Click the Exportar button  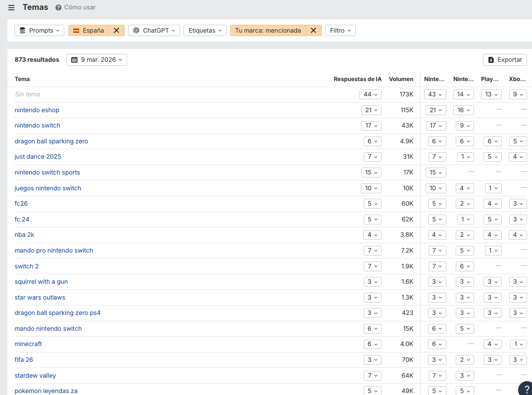(505, 60)
